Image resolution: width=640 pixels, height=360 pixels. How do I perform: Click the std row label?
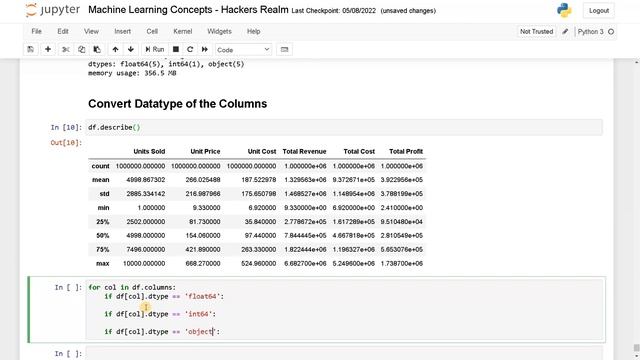pyautogui.click(x=104, y=194)
